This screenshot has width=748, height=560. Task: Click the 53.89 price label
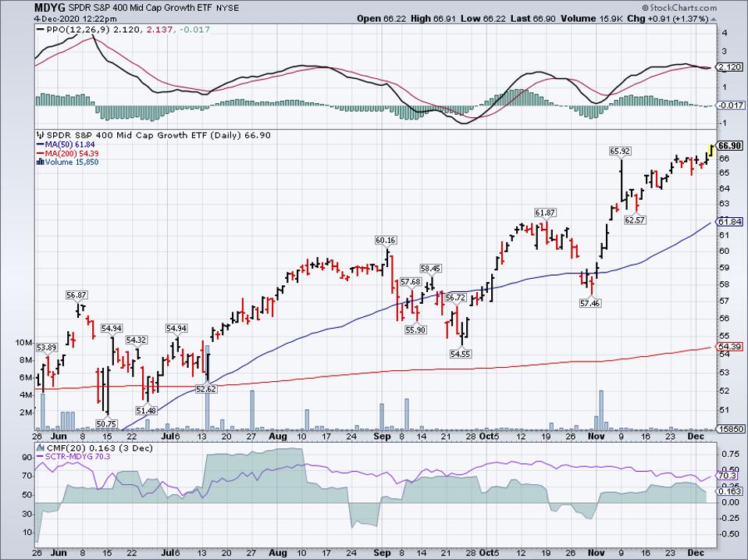(x=47, y=348)
